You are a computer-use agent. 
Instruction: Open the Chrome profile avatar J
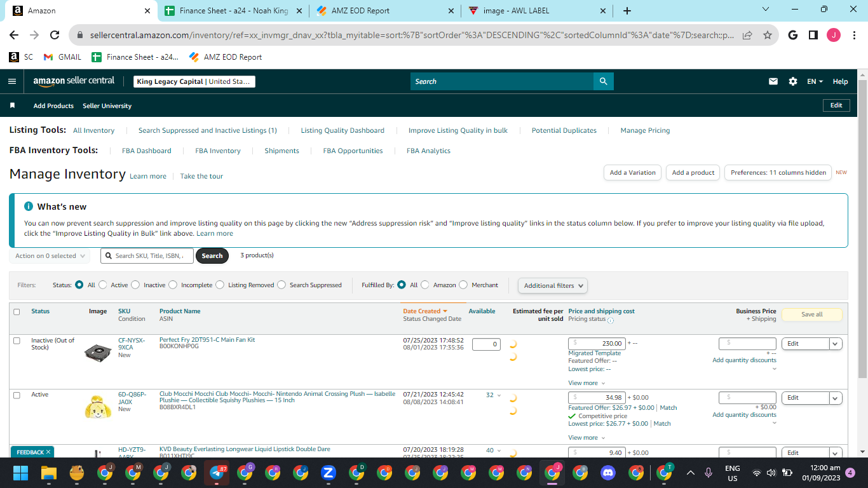click(833, 36)
